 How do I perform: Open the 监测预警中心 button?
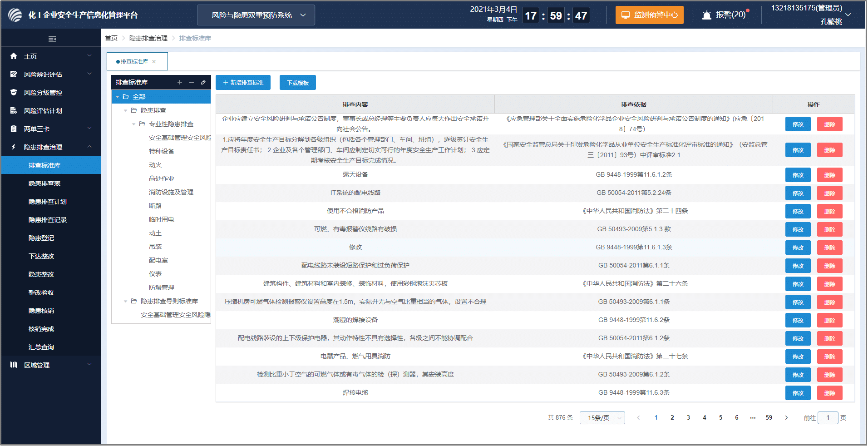(650, 15)
